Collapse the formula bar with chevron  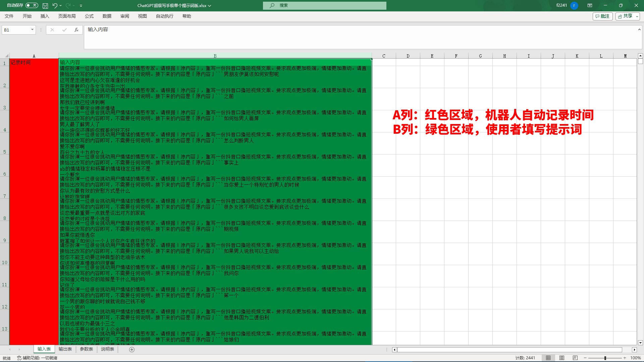(639, 29)
